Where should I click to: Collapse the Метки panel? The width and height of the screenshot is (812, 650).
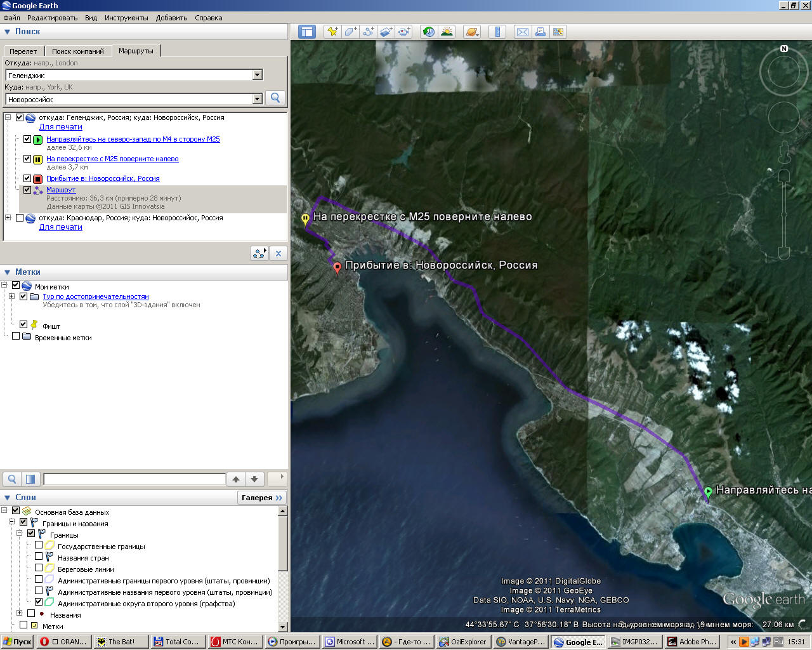point(8,272)
